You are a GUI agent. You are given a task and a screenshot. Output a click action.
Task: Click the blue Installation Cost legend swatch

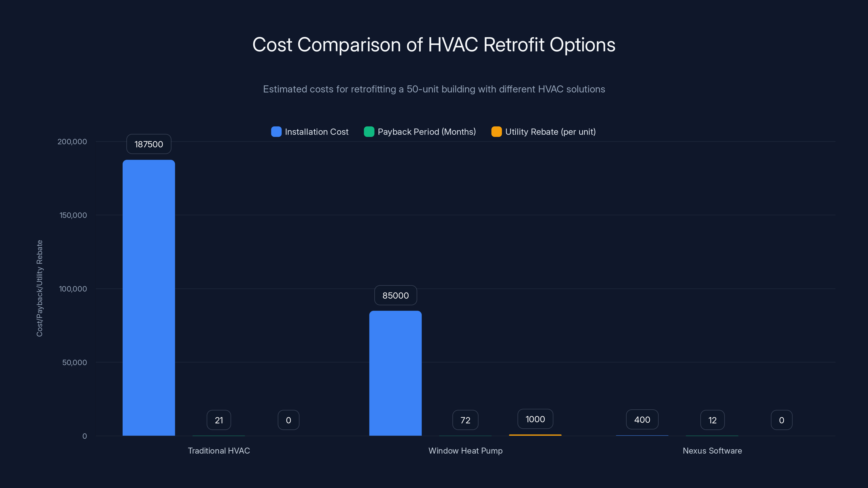(276, 132)
